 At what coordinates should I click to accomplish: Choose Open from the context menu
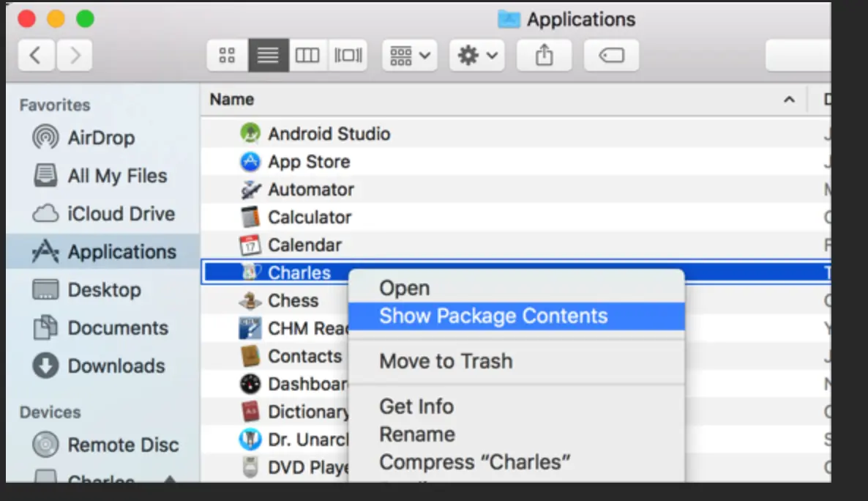point(517,288)
